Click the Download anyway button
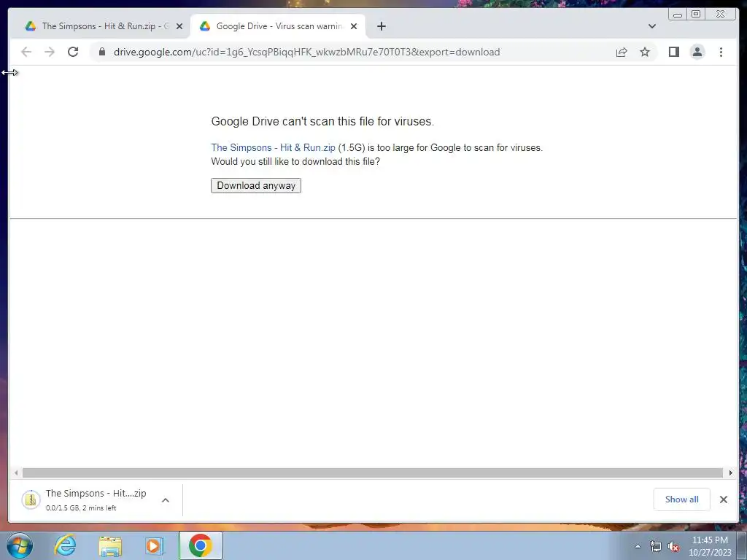 [256, 186]
